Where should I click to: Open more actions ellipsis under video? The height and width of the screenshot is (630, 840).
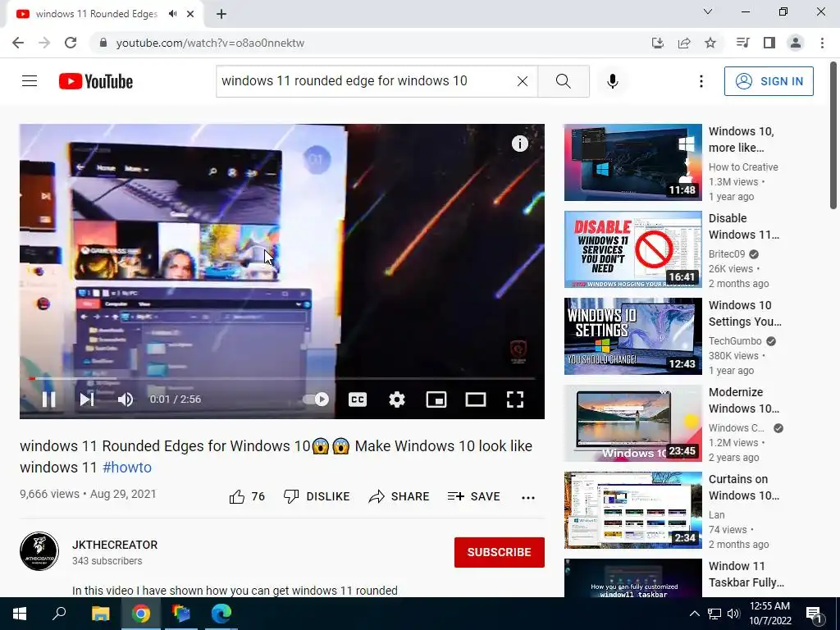click(x=528, y=498)
